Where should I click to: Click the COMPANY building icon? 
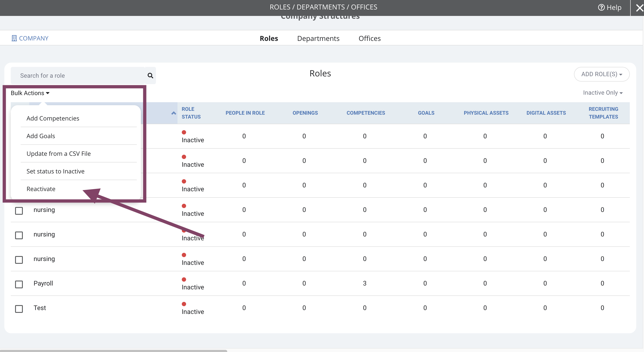(14, 38)
